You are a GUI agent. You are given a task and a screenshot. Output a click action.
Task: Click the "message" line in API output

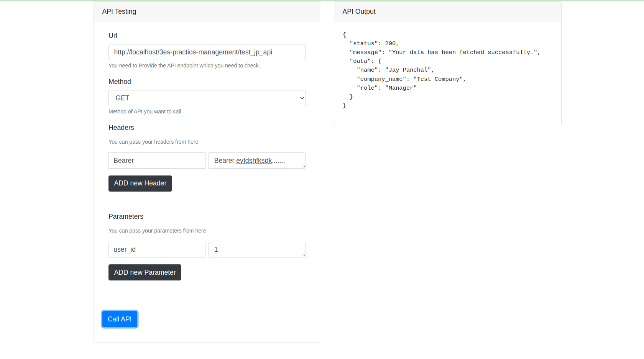click(445, 52)
